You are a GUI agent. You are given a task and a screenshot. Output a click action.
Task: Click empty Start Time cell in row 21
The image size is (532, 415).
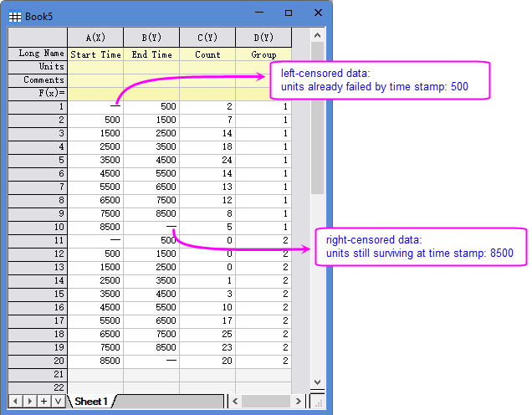point(95,374)
